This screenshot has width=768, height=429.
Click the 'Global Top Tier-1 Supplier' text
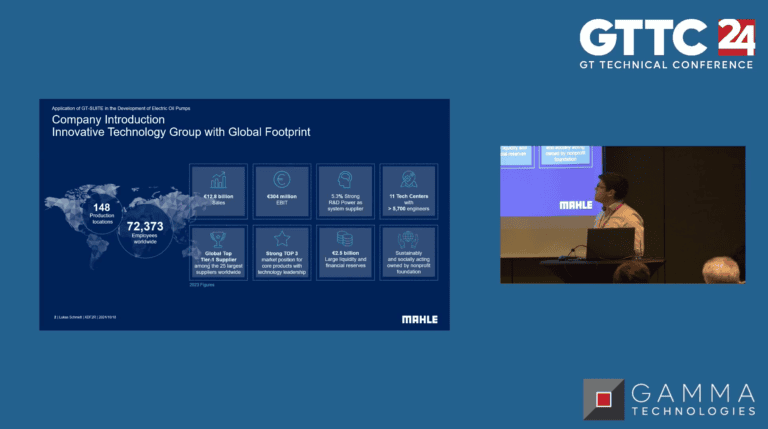tap(218, 257)
